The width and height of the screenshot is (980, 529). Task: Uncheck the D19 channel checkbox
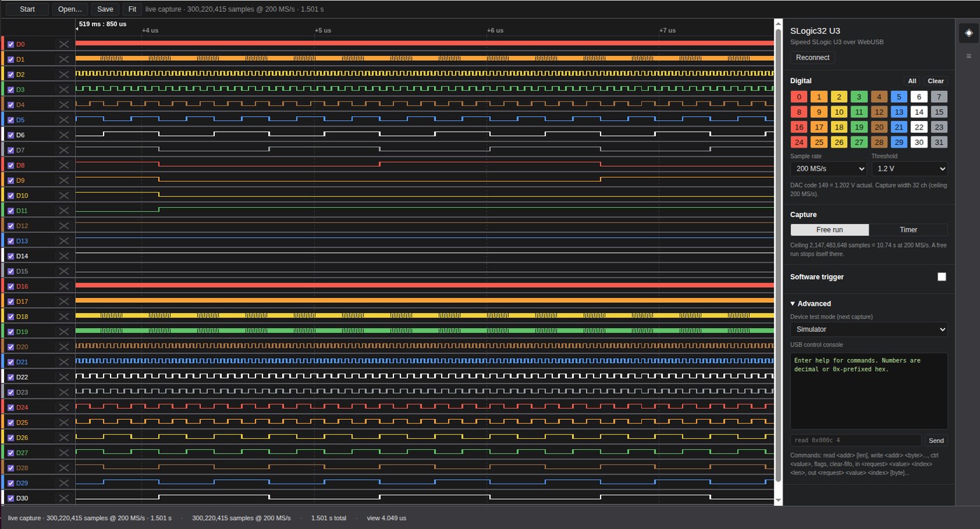[10, 332]
